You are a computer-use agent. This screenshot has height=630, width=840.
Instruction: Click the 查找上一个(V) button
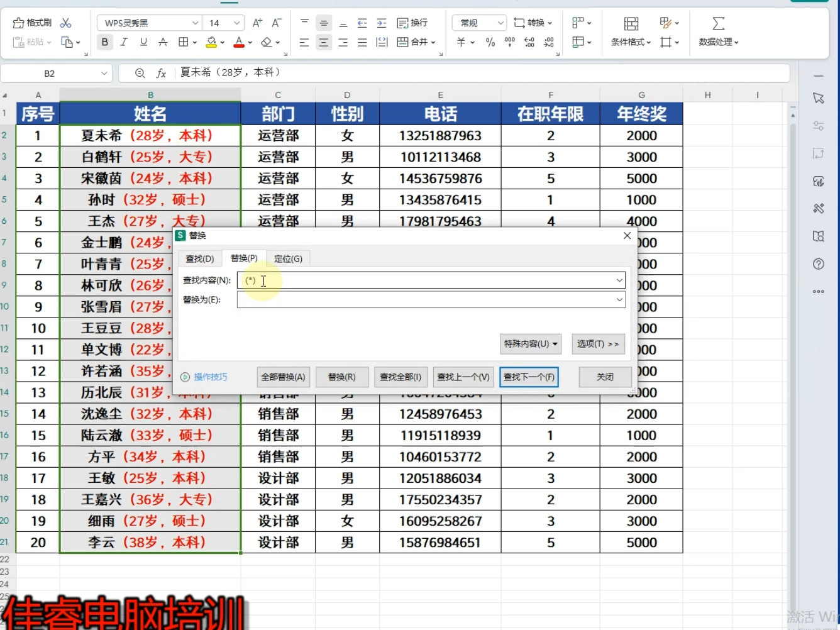click(463, 377)
